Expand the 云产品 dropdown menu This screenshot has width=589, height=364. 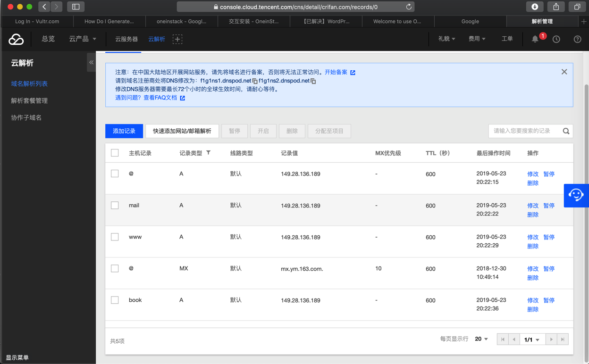coord(83,39)
